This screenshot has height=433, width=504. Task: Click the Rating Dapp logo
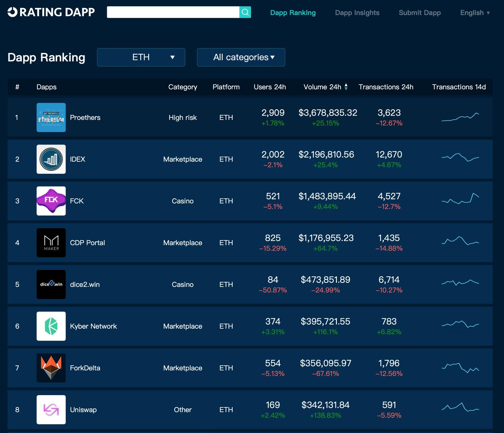(x=51, y=12)
